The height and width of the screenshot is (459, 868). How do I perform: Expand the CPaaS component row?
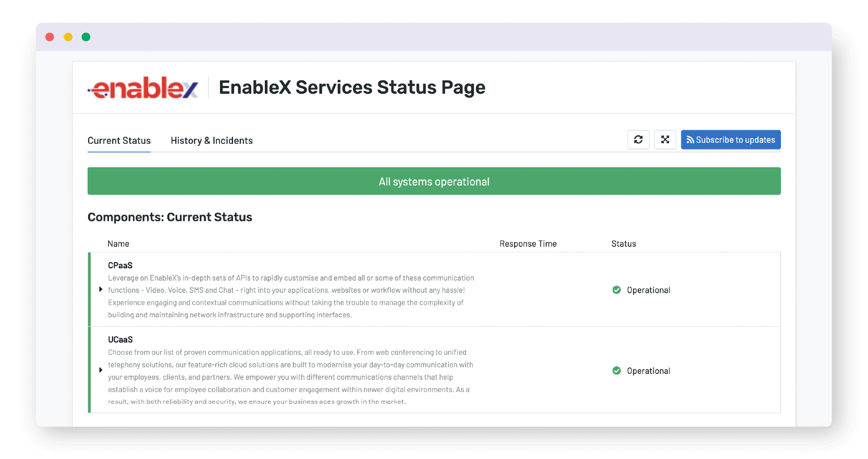pos(101,289)
